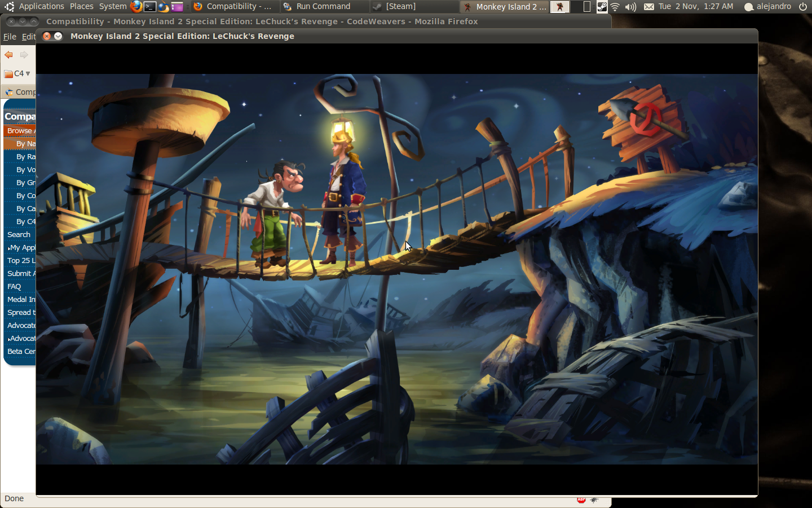Open the Terminal launcher in the top panel
The image size is (812, 508).
[x=149, y=7]
